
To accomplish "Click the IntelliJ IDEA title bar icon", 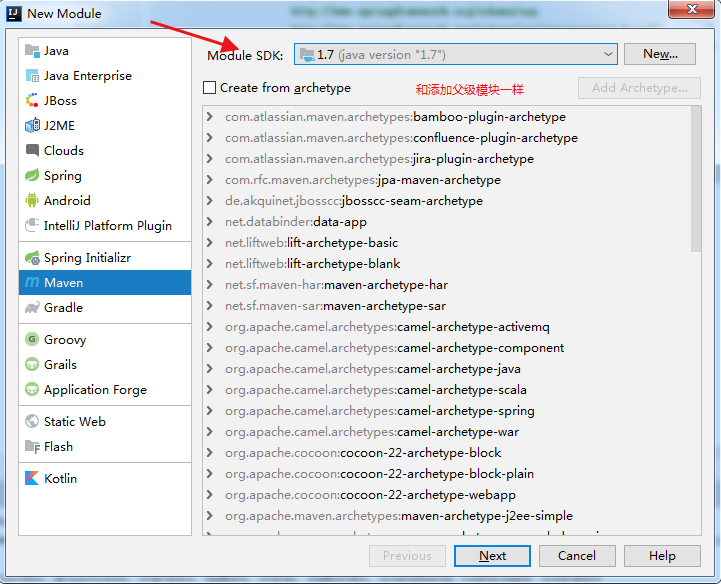I will click(14, 13).
